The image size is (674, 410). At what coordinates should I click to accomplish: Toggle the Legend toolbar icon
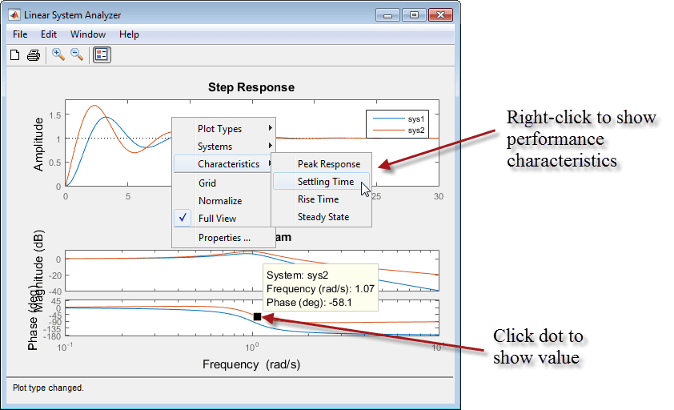coord(101,55)
